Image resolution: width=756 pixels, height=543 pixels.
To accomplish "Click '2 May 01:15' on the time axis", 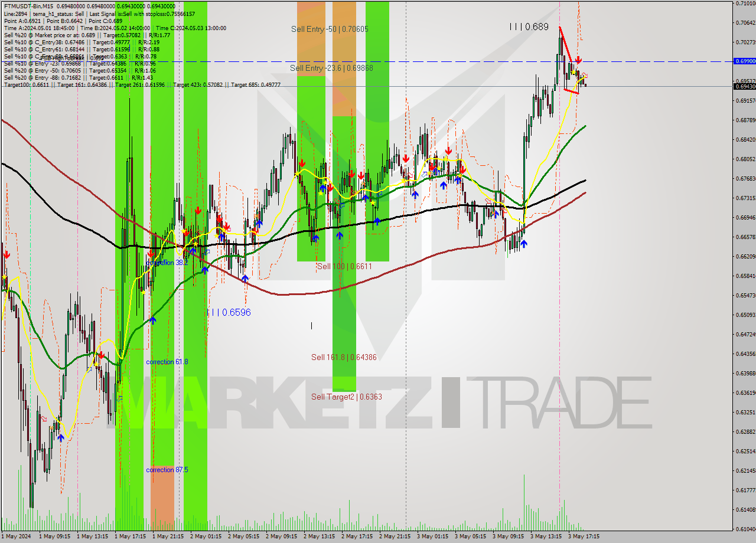I will [206, 537].
